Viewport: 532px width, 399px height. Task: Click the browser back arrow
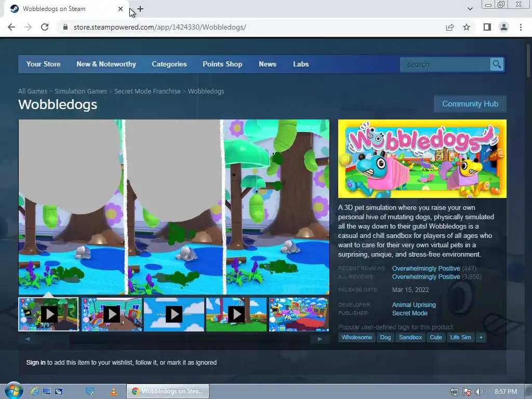[x=11, y=27]
